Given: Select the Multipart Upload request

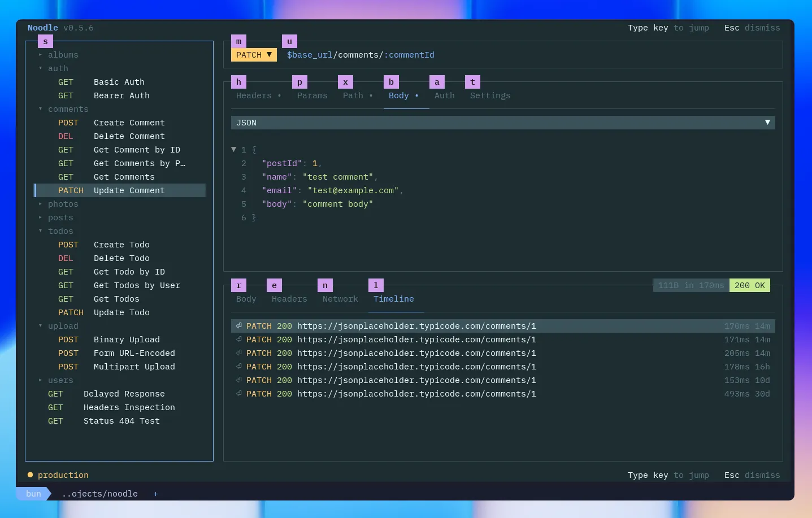Looking at the screenshot, I should click(x=120, y=367).
